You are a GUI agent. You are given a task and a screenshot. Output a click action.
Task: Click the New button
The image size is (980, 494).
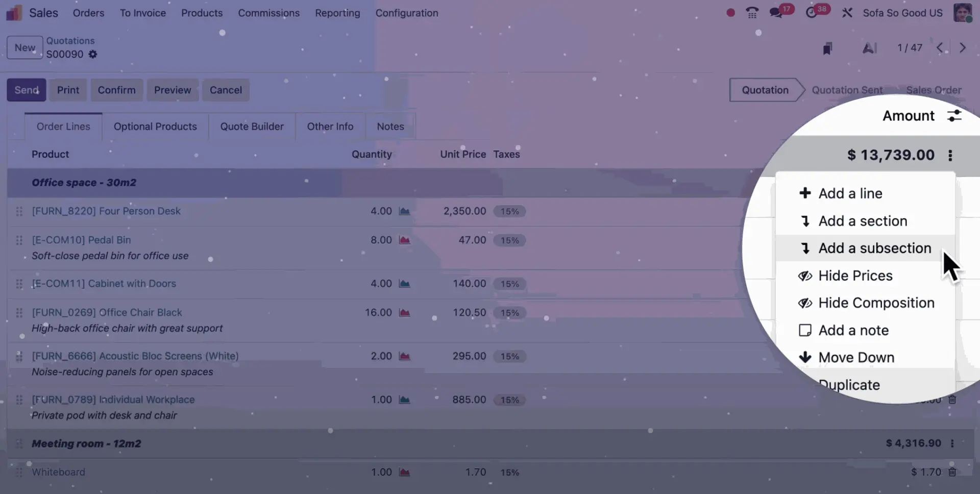(x=24, y=47)
